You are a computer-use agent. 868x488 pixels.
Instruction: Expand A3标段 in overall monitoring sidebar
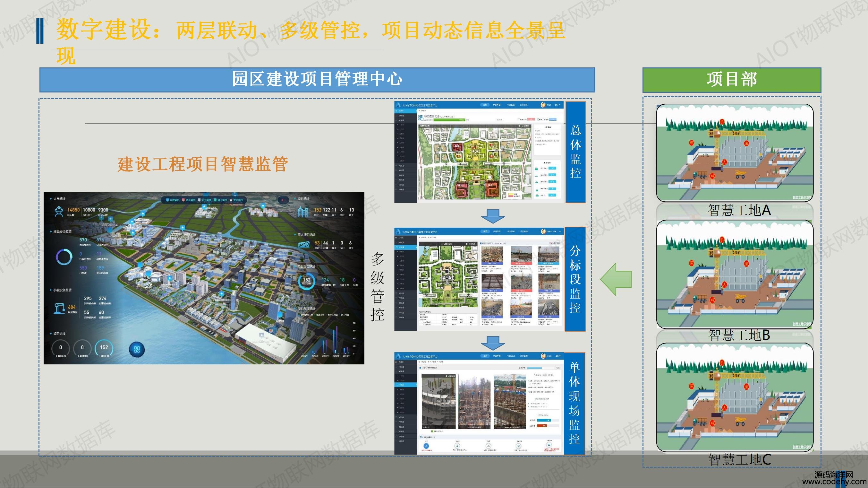[405, 166]
